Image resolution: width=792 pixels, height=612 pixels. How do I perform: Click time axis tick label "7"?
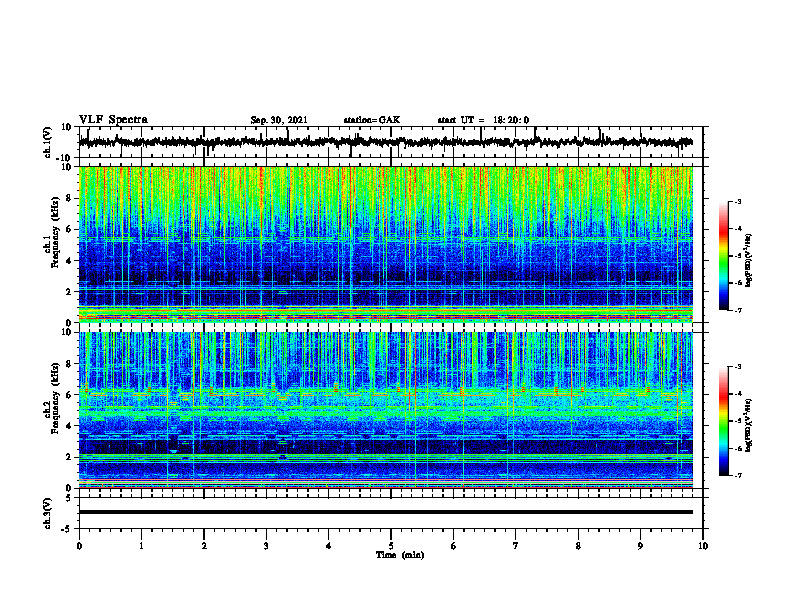[x=516, y=546]
